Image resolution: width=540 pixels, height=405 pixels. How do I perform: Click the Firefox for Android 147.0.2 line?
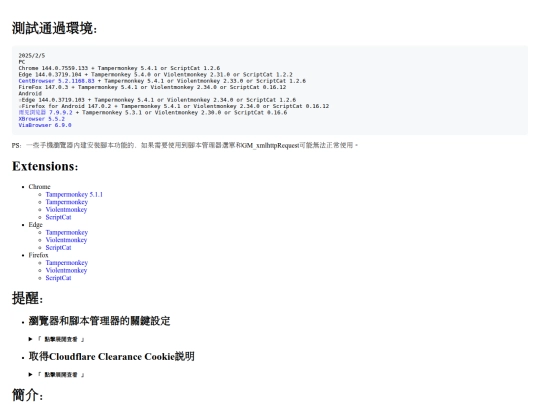tap(174, 106)
